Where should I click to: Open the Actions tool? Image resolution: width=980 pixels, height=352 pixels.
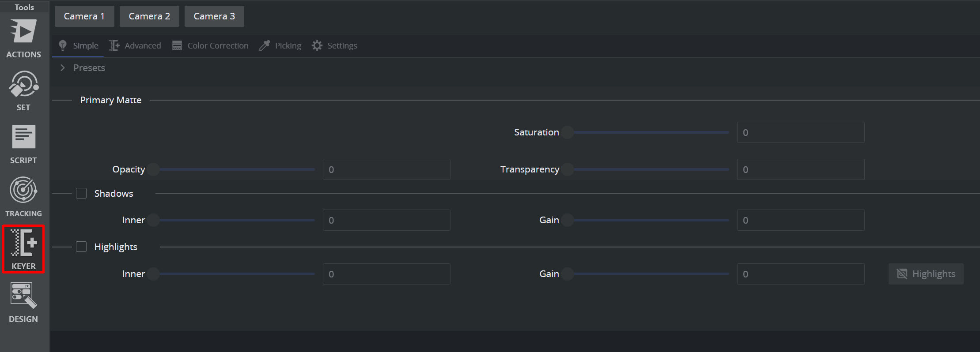click(x=23, y=38)
